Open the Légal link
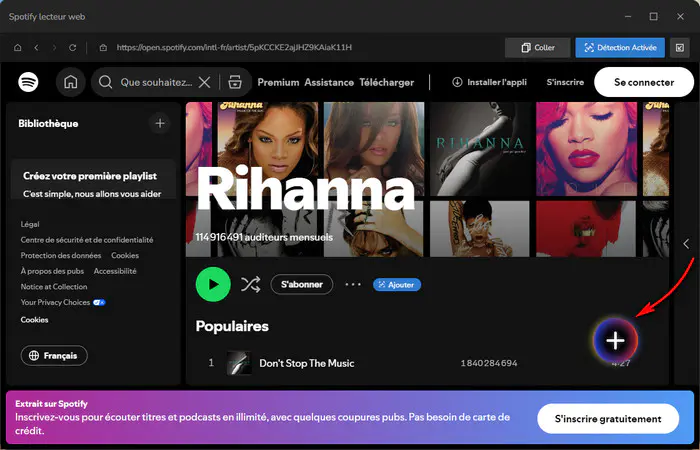Screen dimensions: 700x450 [30, 224]
